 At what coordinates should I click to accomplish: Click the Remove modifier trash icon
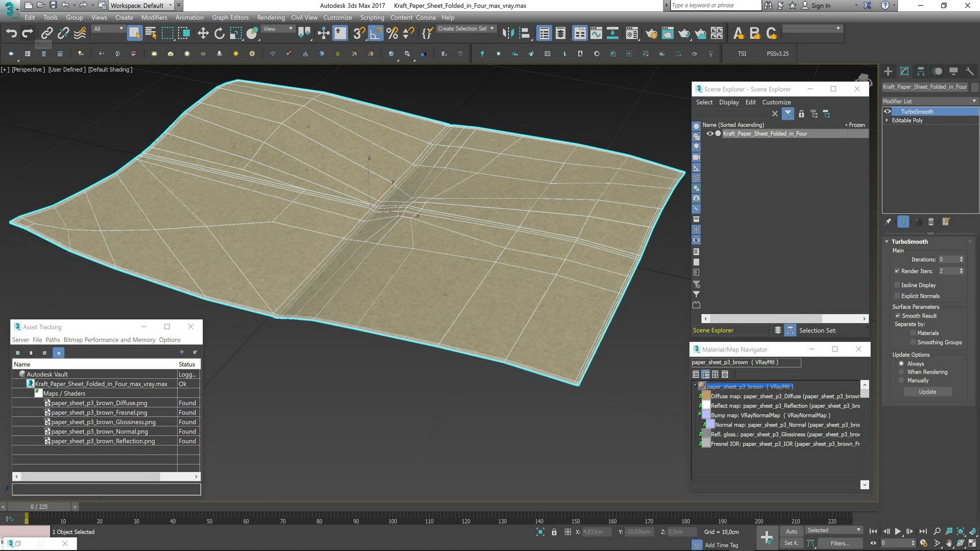pos(931,222)
